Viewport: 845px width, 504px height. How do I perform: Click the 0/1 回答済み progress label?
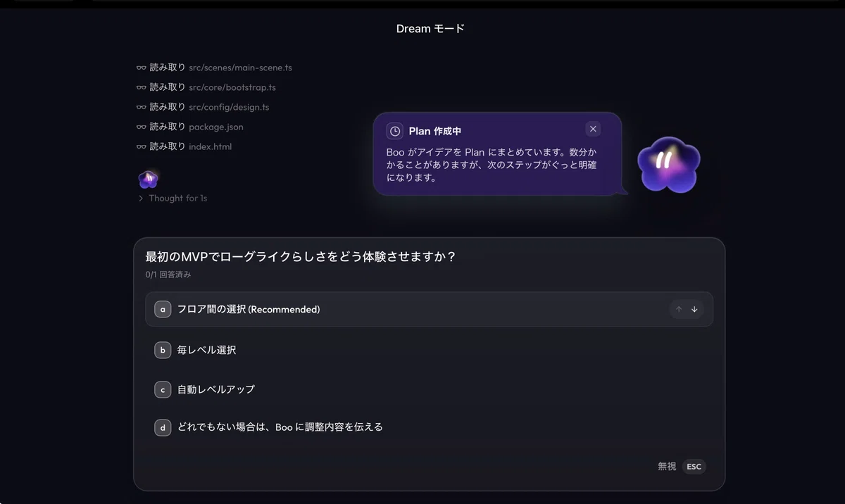point(168,275)
